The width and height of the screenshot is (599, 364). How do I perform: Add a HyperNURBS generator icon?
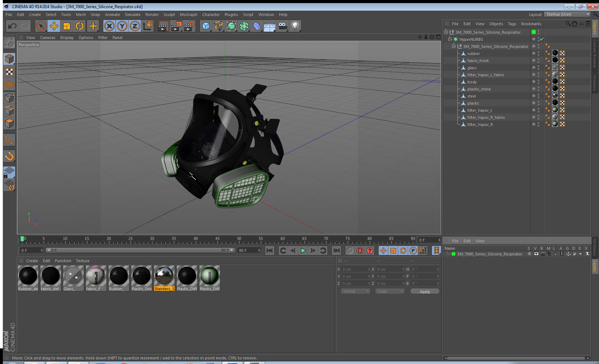(x=232, y=26)
